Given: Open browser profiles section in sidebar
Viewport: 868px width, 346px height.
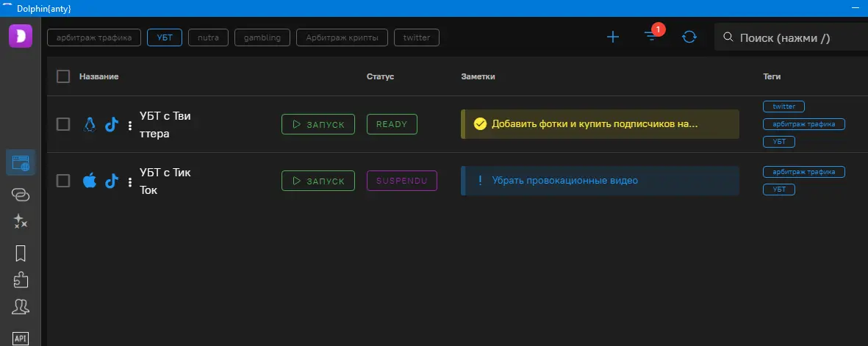Looking at the screenshot, I should (x=21, y=163).
